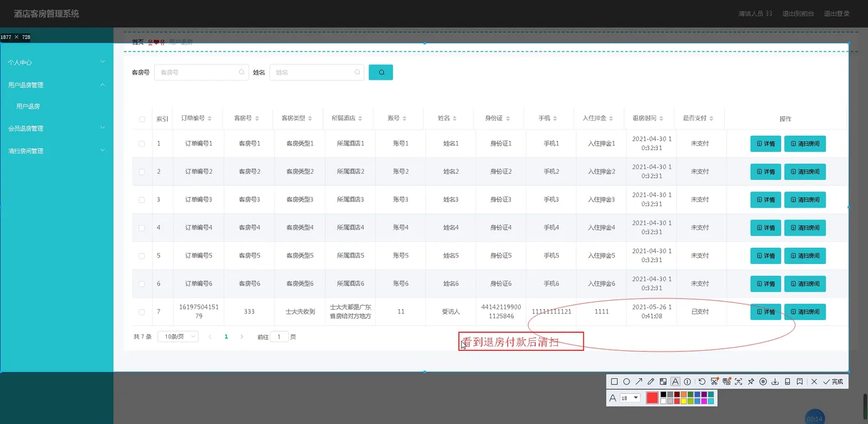Sort by 订单编号 column arrows

pyautogui.click(x=210, y=118)
